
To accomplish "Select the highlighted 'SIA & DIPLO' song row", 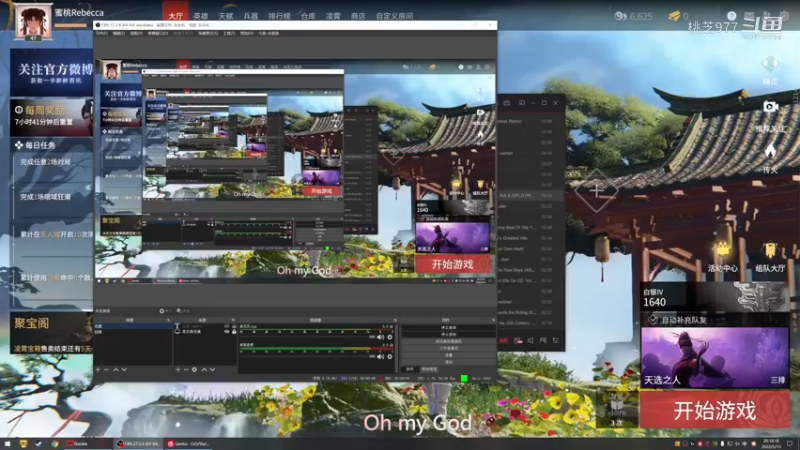I will 531,195.
